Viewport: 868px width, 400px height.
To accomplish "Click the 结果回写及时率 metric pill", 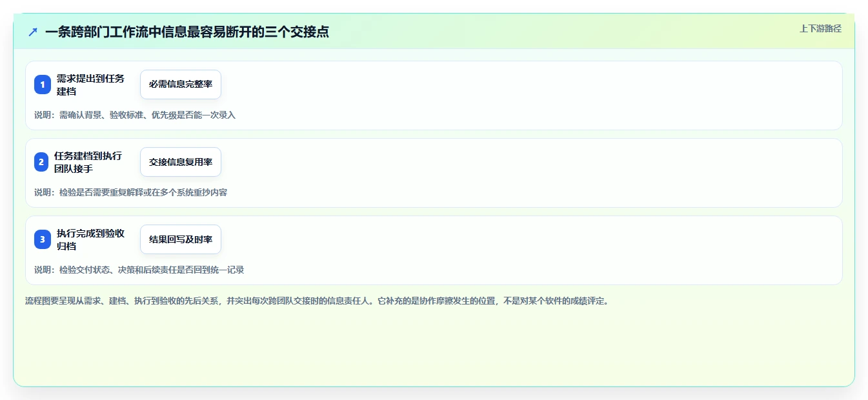I will (181, 239).
